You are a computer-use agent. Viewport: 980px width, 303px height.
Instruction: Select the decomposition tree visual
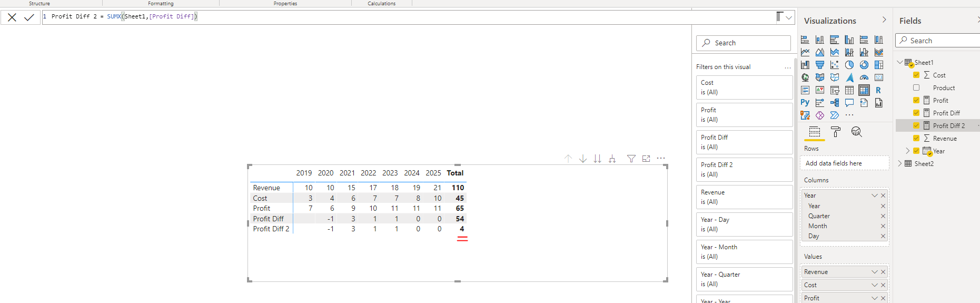[x=835, y=103]
